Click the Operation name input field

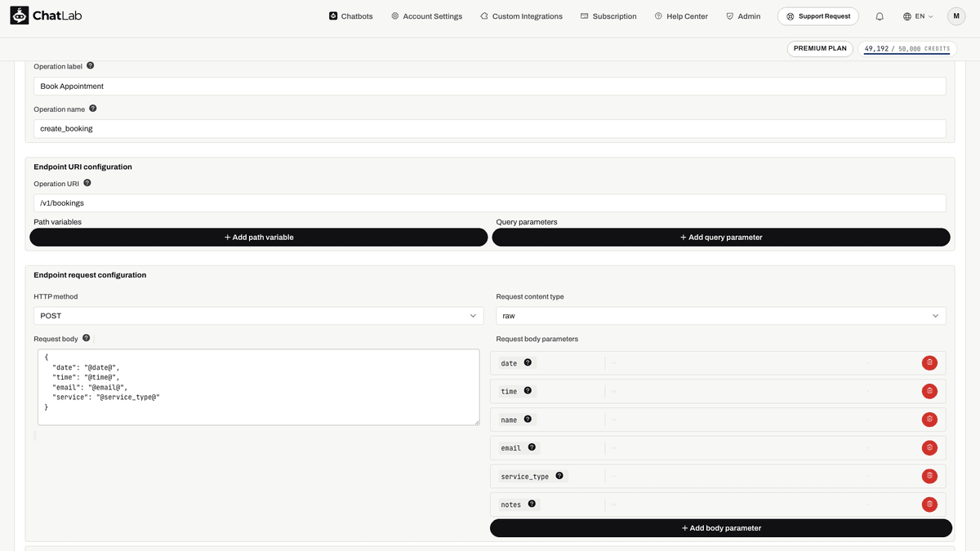coord(490,128)
